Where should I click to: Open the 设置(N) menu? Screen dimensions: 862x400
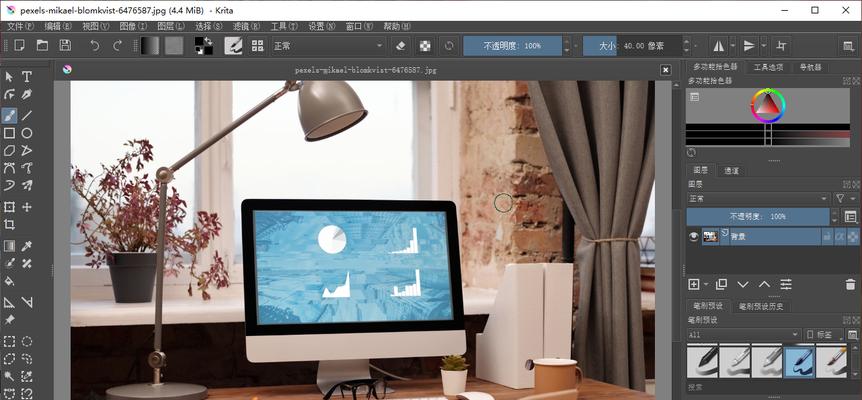[x=321, y=26]
